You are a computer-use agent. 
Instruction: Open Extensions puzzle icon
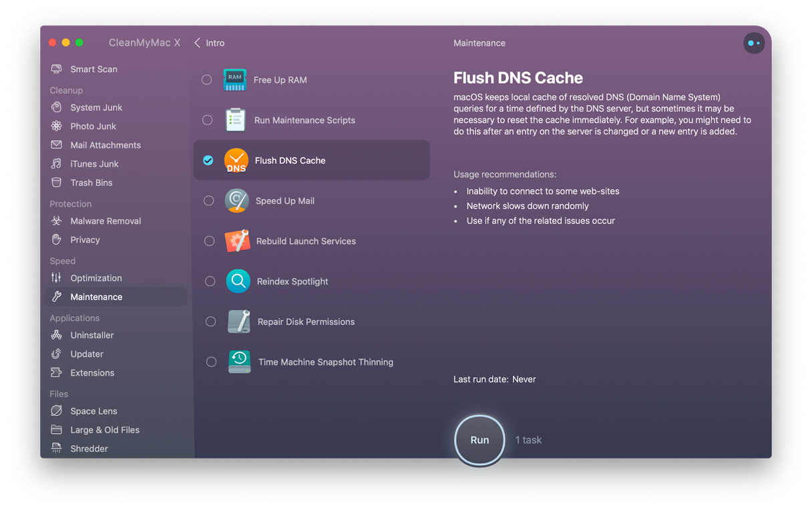pyautogui.click(x=57, y=372)
